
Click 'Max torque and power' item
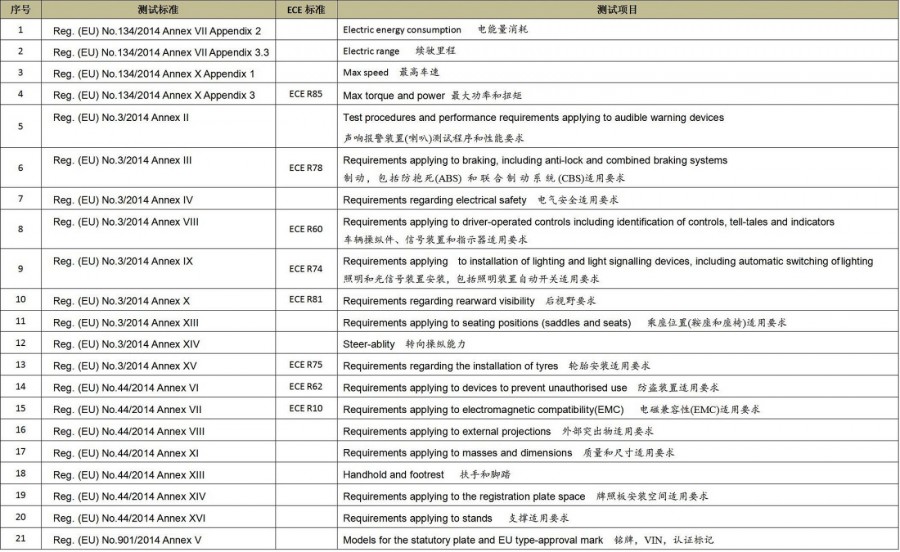coord(394,96)
